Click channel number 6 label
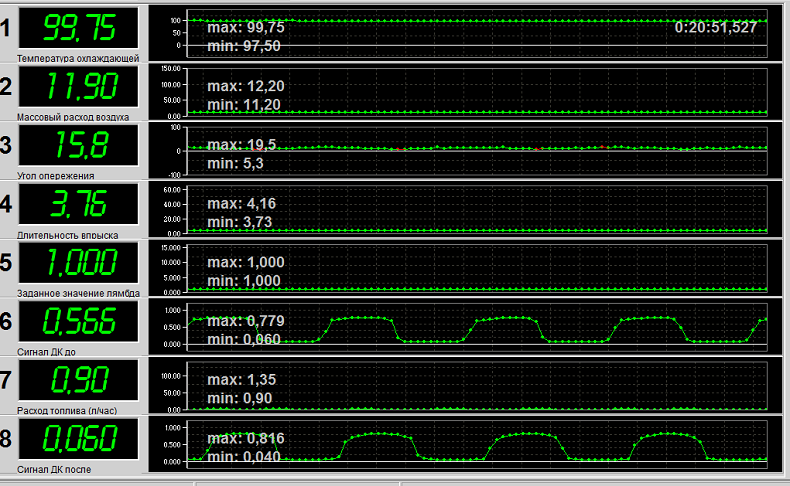790x486 pixels. 7,321
